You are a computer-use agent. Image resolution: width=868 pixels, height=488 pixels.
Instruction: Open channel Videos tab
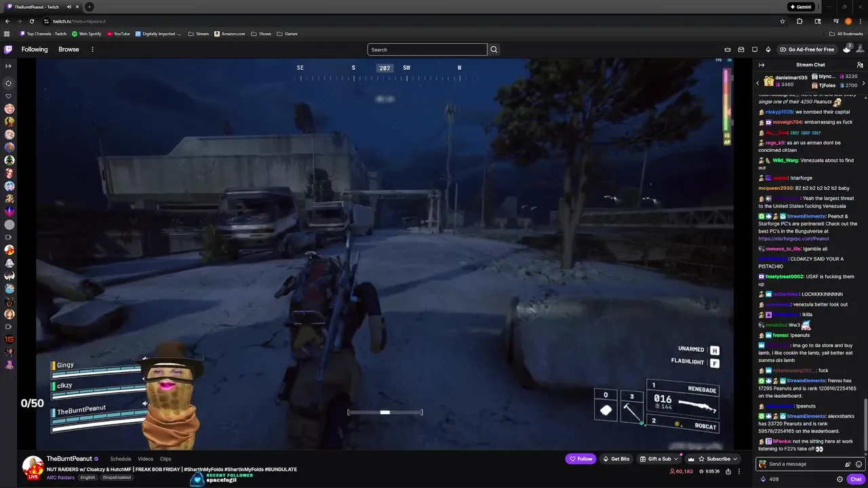tap(146, 459)
